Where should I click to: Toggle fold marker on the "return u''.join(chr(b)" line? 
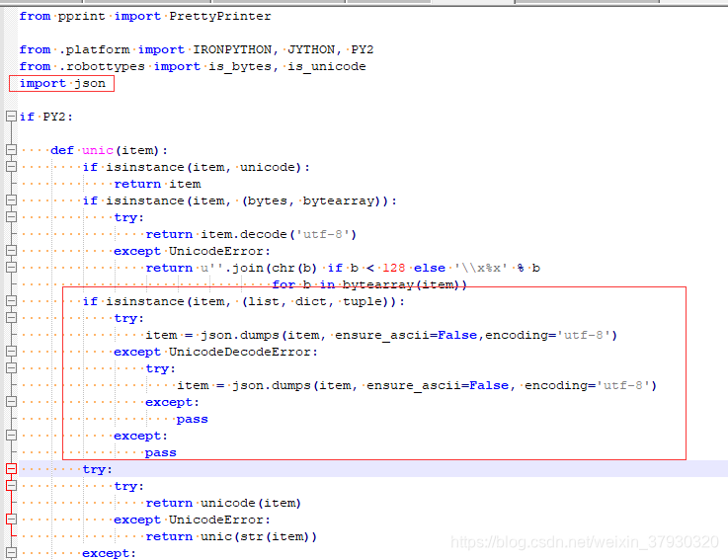click(11, 268)
